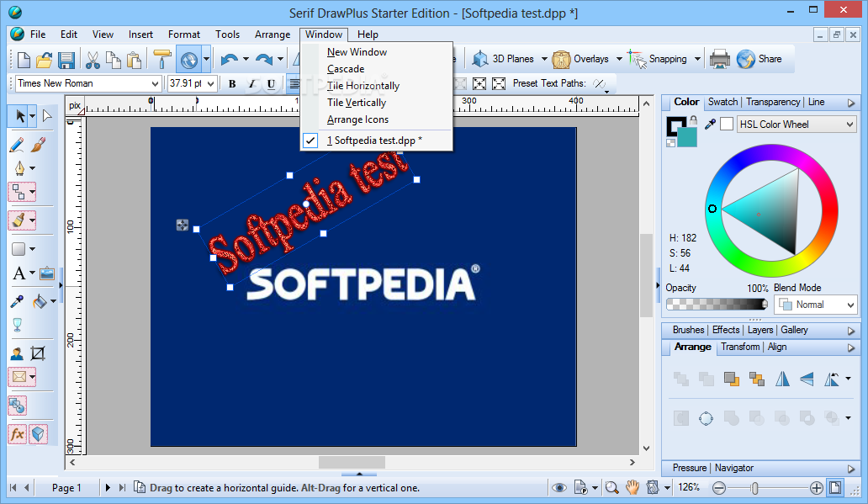
Task: Cut selection with the scissors icon
Action: [x=93, y=59]
